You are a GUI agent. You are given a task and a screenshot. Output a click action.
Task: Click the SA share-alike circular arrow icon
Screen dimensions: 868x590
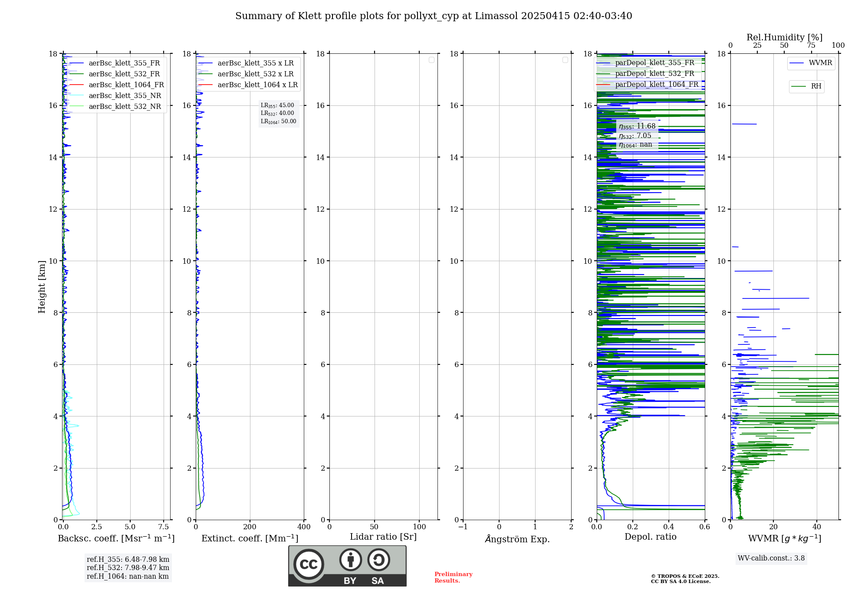coord(378,560)
